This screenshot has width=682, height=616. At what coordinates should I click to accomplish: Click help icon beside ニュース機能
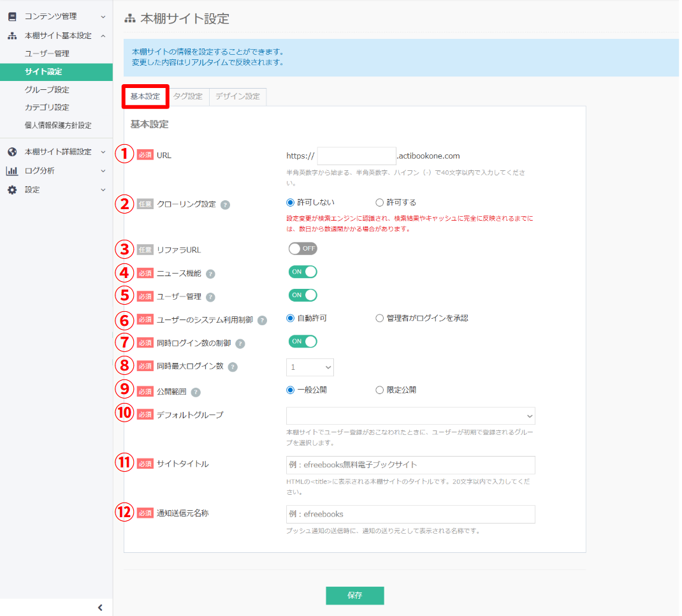(210, 274)
